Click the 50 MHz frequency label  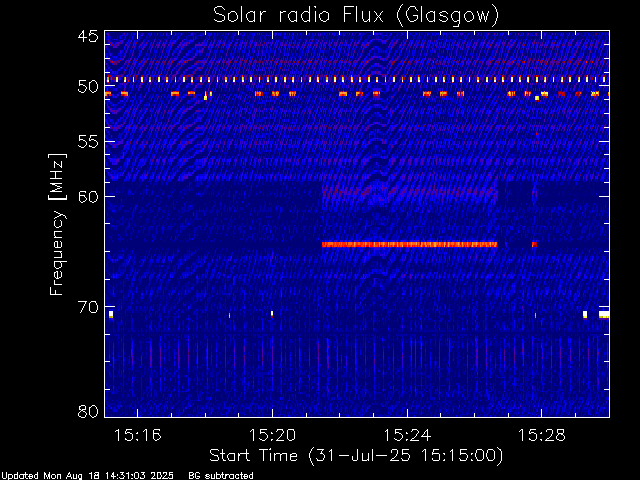click(x=88, y=87)
